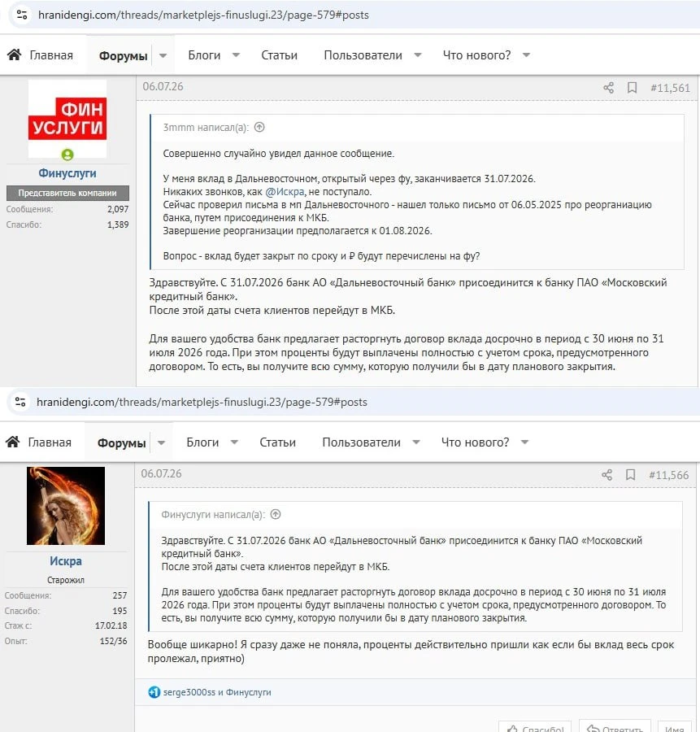Viewport: 700px width, 732px height.
Task: Open Искра fire woman avatar
Action: click(x=66, y=506)
